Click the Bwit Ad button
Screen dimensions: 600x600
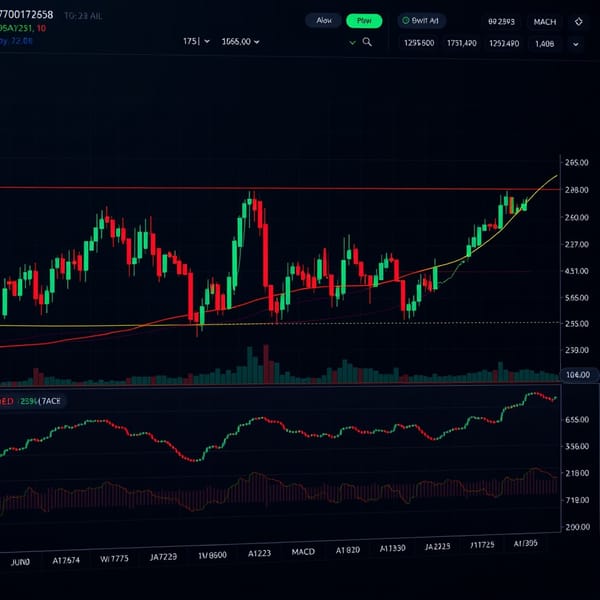(421, 21)
